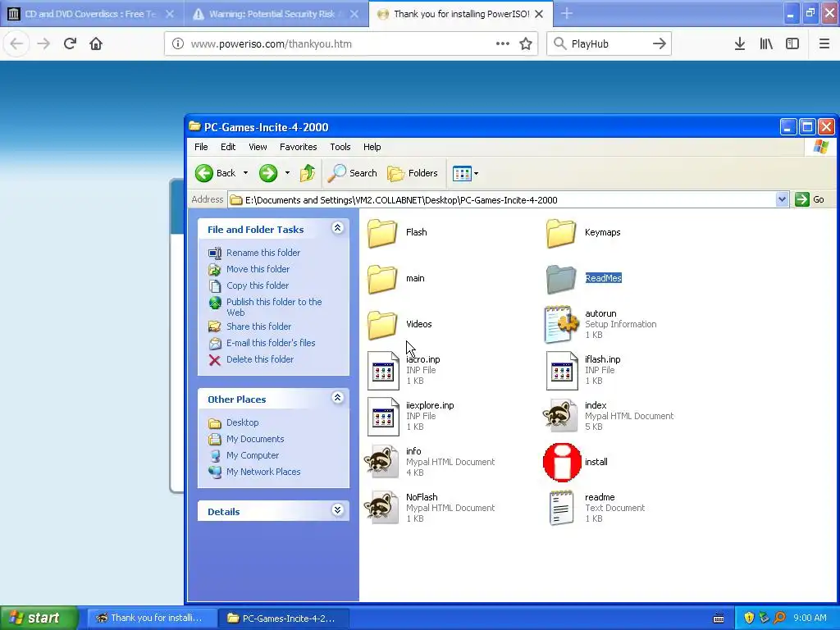Viewport: 840px width, 630px height.
Task: Select the iacro.inp file icon
Action: [383, 370]
